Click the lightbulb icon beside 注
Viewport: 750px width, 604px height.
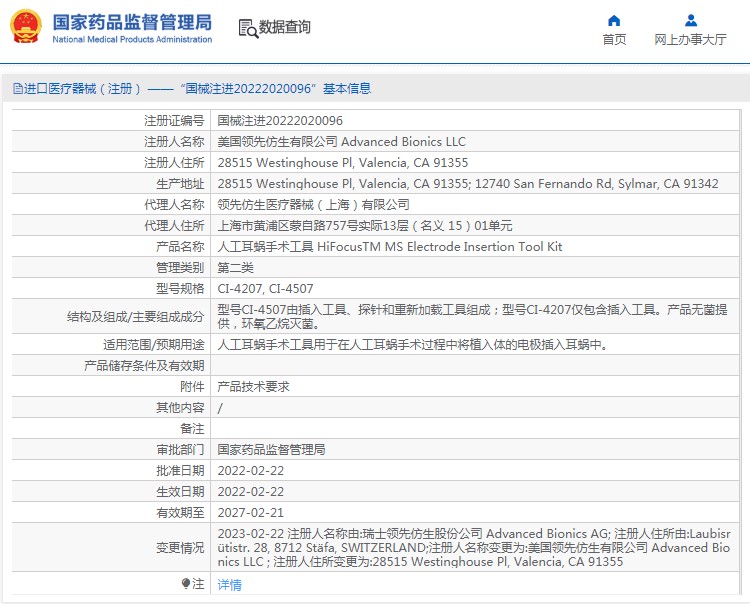pyautogui.click(x=186, y=583)
